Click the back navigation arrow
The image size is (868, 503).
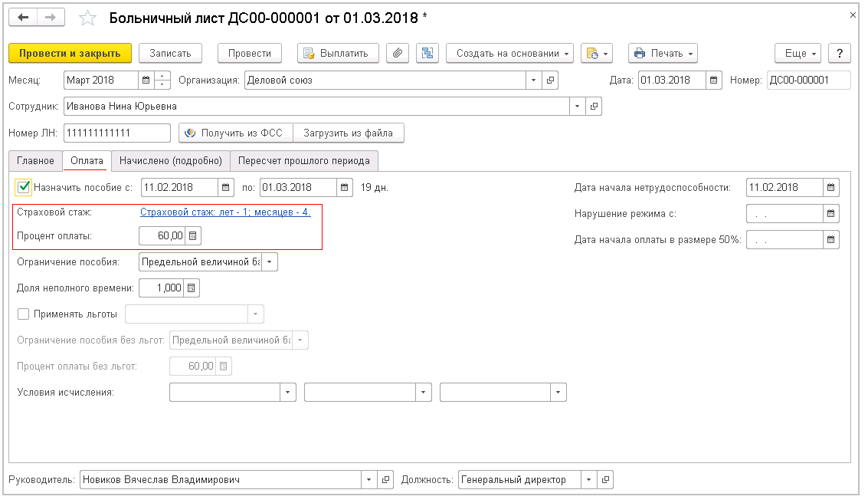(x=23, y=18)
